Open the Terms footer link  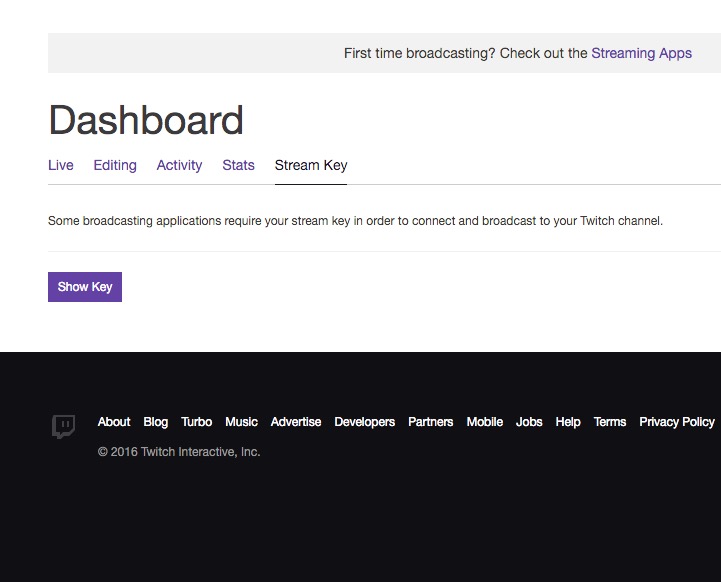point(610,422)
